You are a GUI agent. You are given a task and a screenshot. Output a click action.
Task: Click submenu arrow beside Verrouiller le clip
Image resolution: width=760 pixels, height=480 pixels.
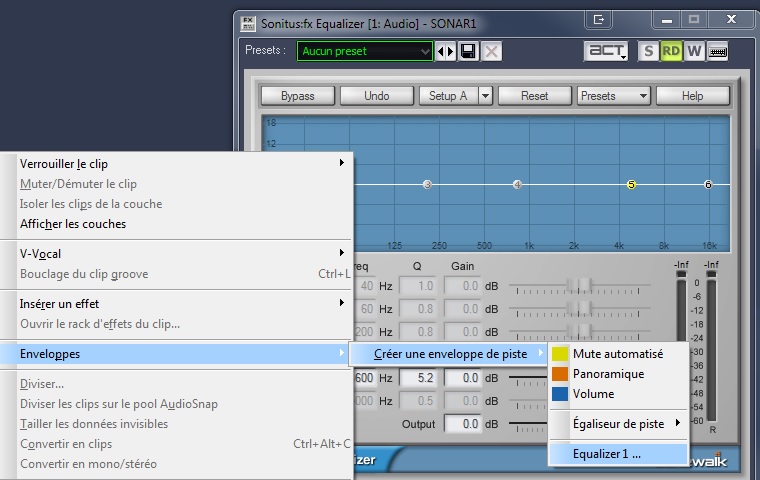(x=342, y=163)
